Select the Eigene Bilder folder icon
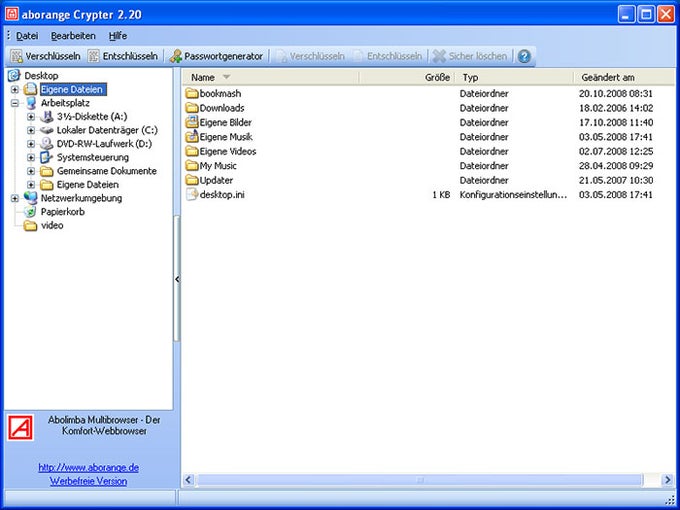 (192, 122)
